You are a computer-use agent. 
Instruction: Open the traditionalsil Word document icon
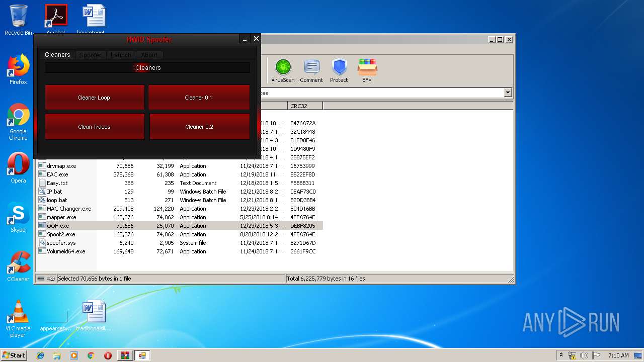(x=94, y=316)
